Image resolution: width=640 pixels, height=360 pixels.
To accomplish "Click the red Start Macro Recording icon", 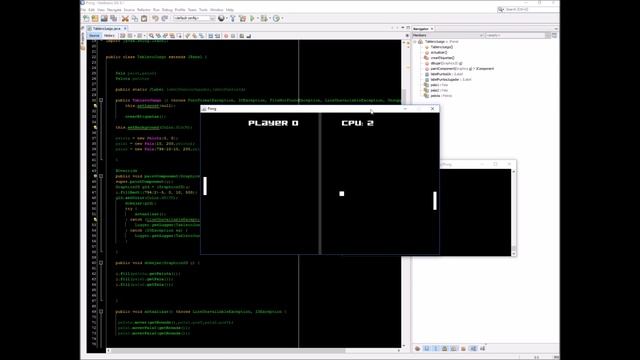I will pyautogui.click(x=226, y=36).
